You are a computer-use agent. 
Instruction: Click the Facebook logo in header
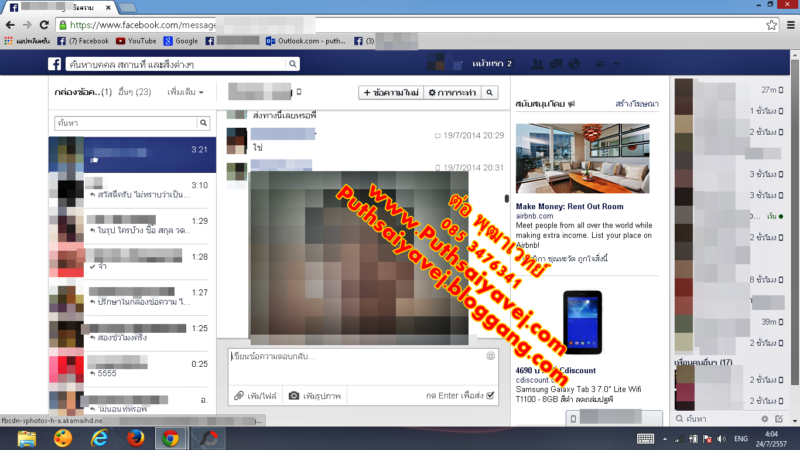[x=55, y=64]
